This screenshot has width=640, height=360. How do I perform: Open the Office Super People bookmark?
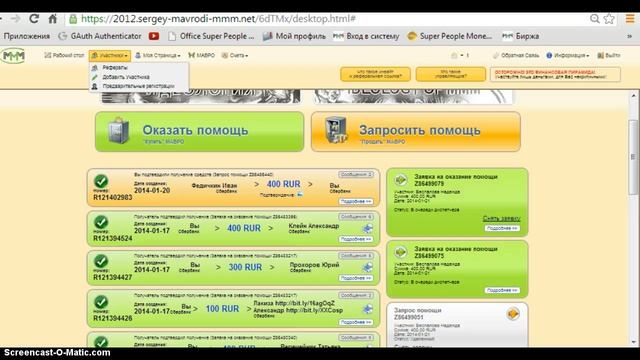211,36
